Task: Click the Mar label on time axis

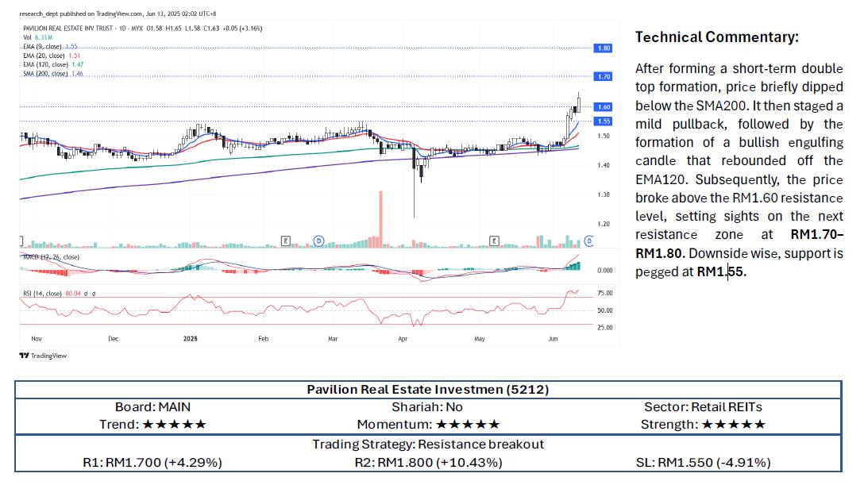Action: coord(333,338)
